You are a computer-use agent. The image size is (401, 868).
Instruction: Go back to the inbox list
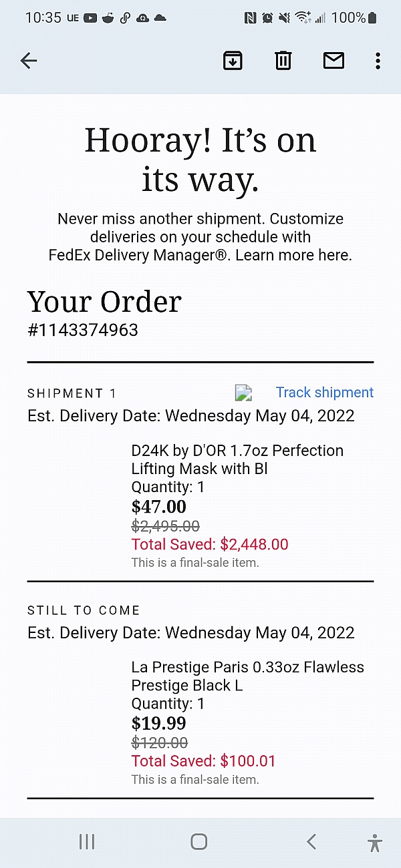point(29,61)
